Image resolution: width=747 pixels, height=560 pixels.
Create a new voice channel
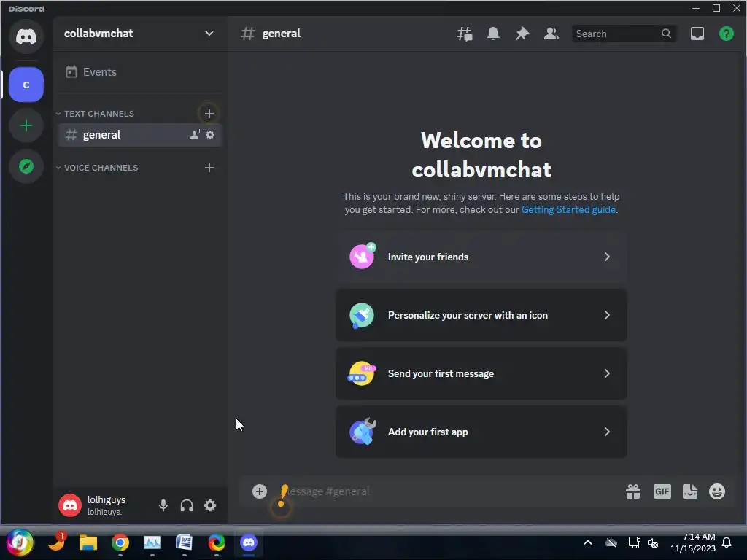point(209,168)
